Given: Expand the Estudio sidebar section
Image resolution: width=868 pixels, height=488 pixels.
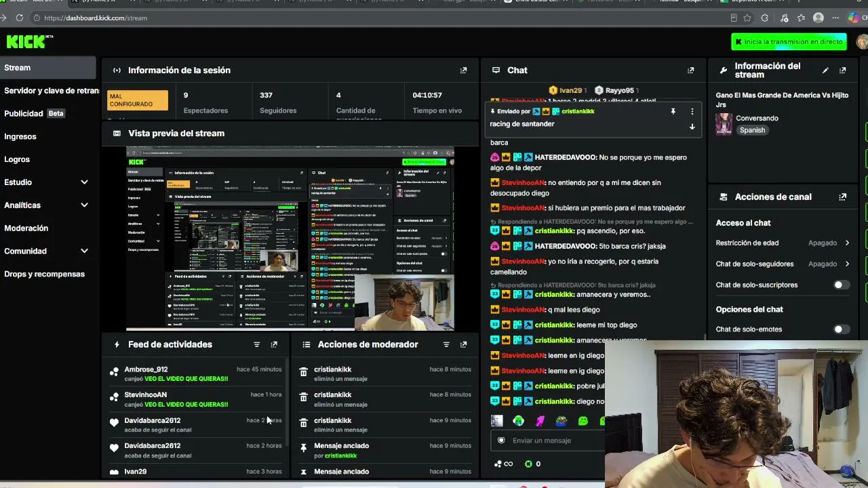Looking at the screenshot, I should [84, 182].
